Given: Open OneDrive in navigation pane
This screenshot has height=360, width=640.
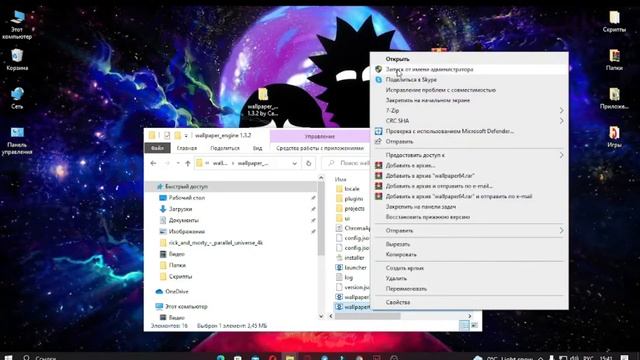Looking at the screenshot, I should (172, 291).
